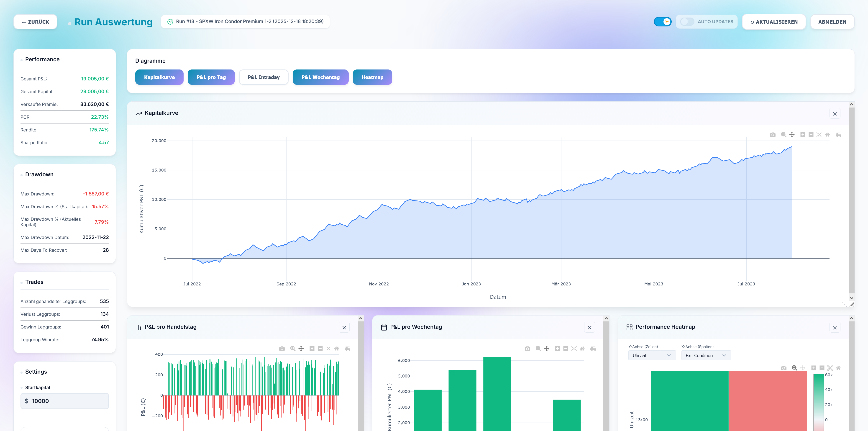The image size is (868, 431).
Task: Open the Run #18 selection box
Action: click(x=245, y=22)
